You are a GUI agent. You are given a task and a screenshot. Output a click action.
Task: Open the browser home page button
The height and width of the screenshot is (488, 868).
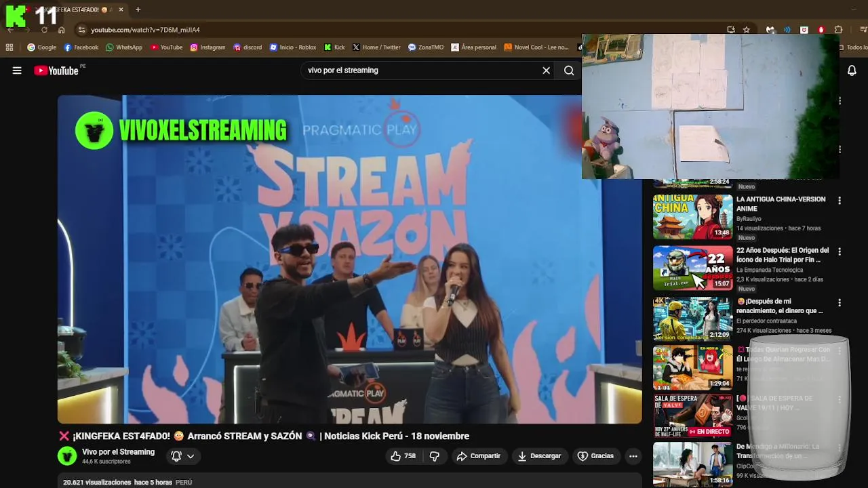click(62, 30)
